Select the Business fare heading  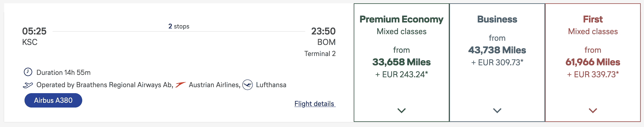coord(497,19)
